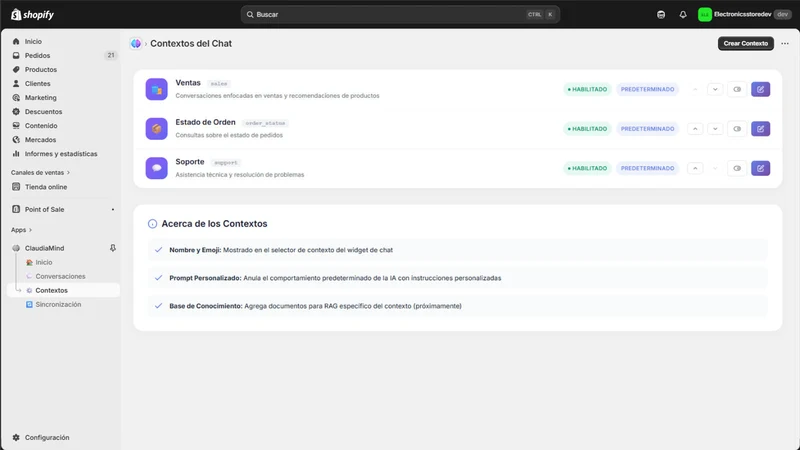The image size is (800, 450).
Task: Click the Ventas context icon
Action: coord(157,89)
